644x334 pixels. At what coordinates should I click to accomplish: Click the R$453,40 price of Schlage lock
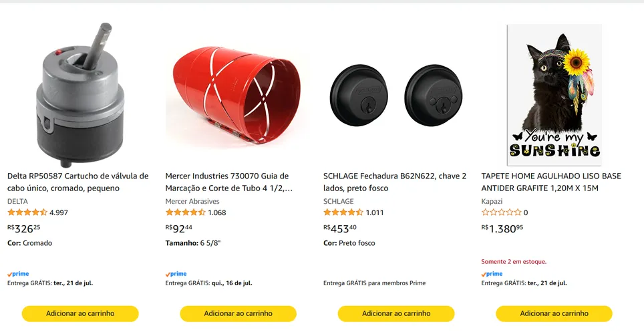tap(340, 228)
